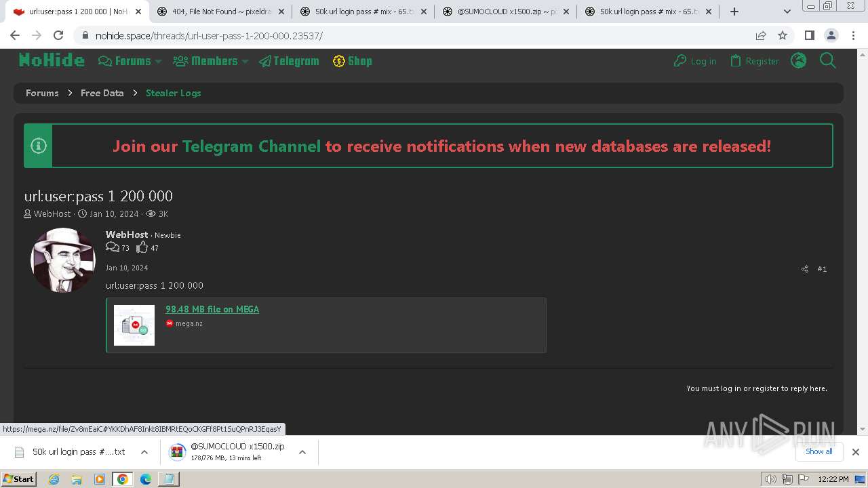
Task: Toggle the browser side panel
Action: click(x=809, y=35)
